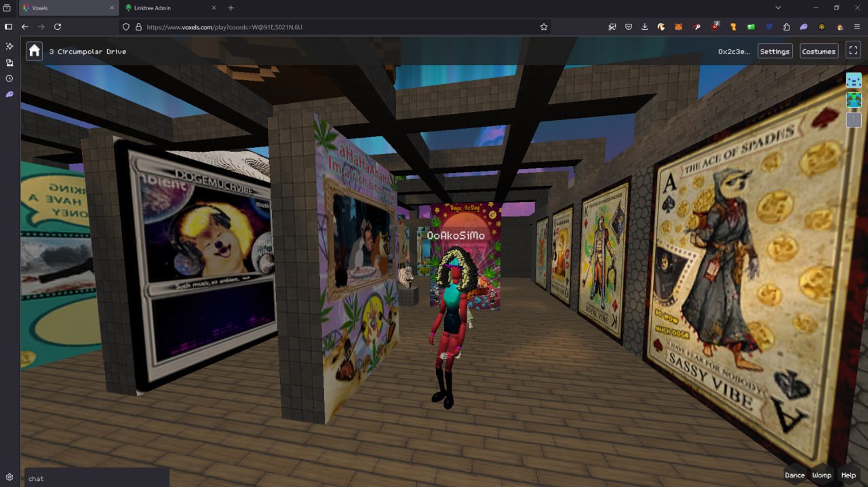Close the Linktree Admin tab
868x487 pixels.
tap(214, 8)
